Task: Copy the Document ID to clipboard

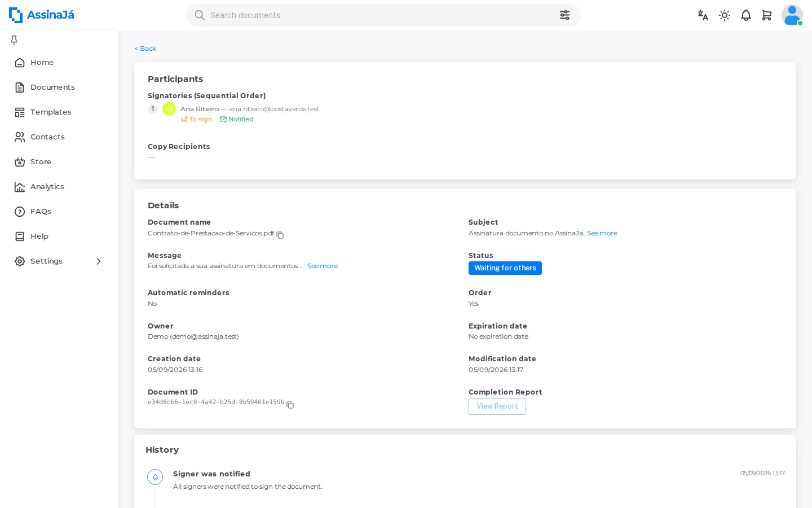Action: coord(290,405)
